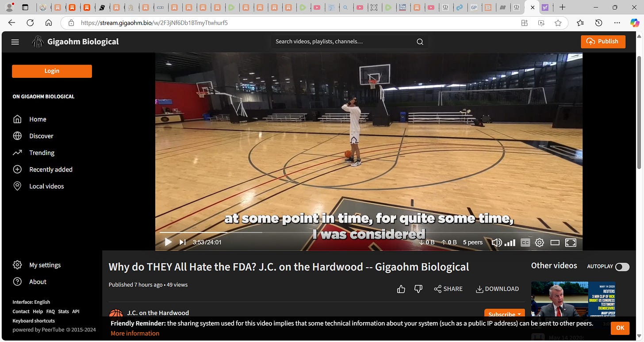Open the split screen icon in the address bar
The width and height of the screenshot is (644, 342).
coord(525,23)
